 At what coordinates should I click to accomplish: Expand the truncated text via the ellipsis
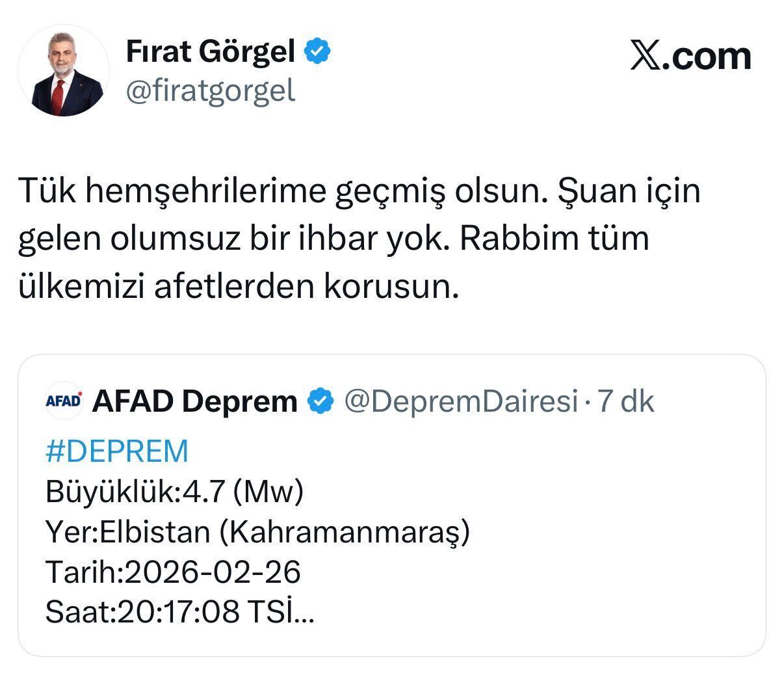pyautogui.click(x=305, y=613)
